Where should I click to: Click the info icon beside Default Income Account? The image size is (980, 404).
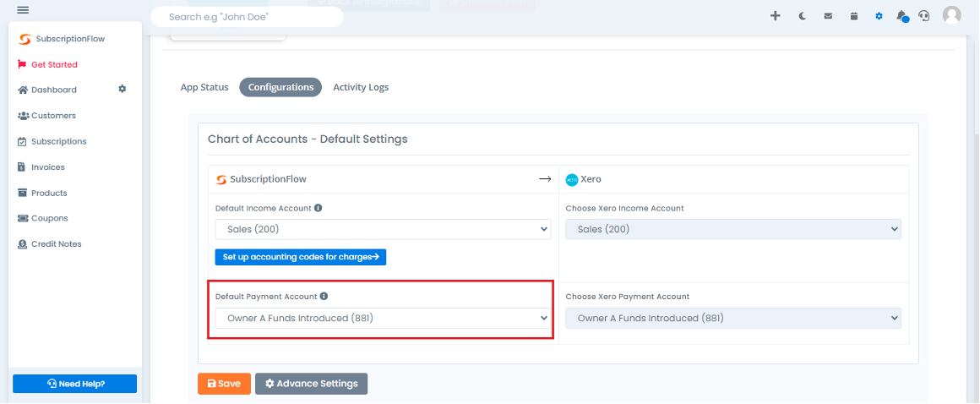coord(318,208)
